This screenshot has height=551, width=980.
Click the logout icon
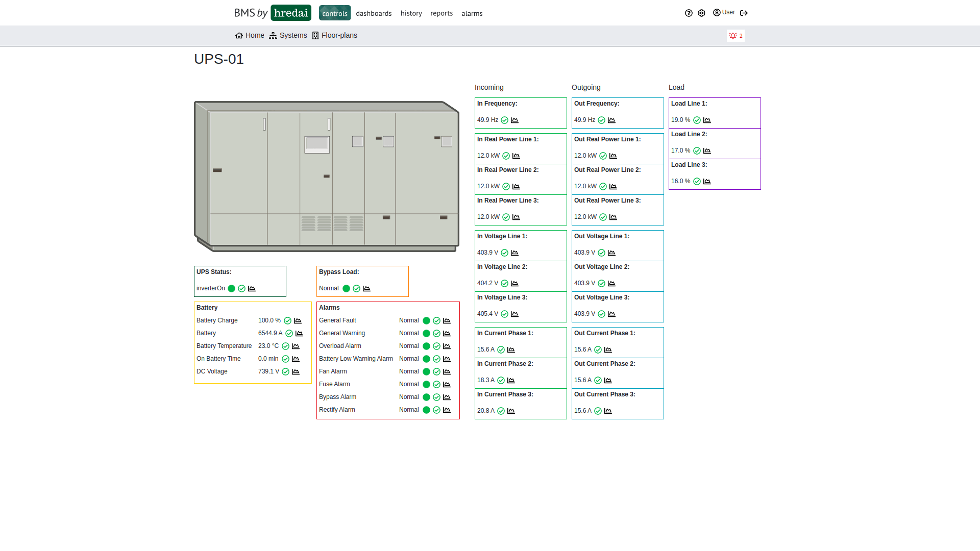[744, 13]
